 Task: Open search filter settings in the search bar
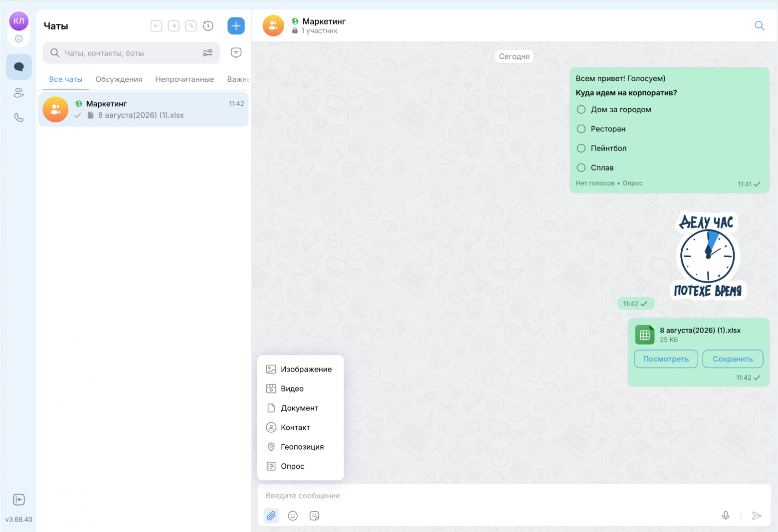click(207, 53)
